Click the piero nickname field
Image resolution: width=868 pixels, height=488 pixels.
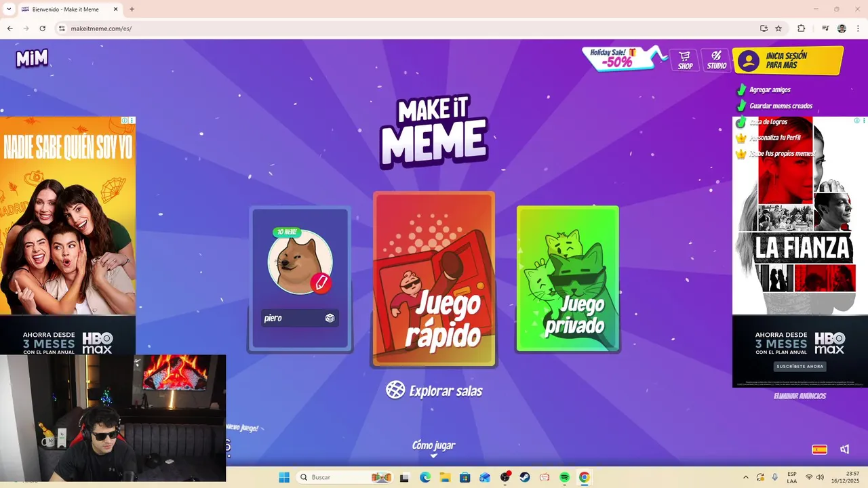(300, 318)
